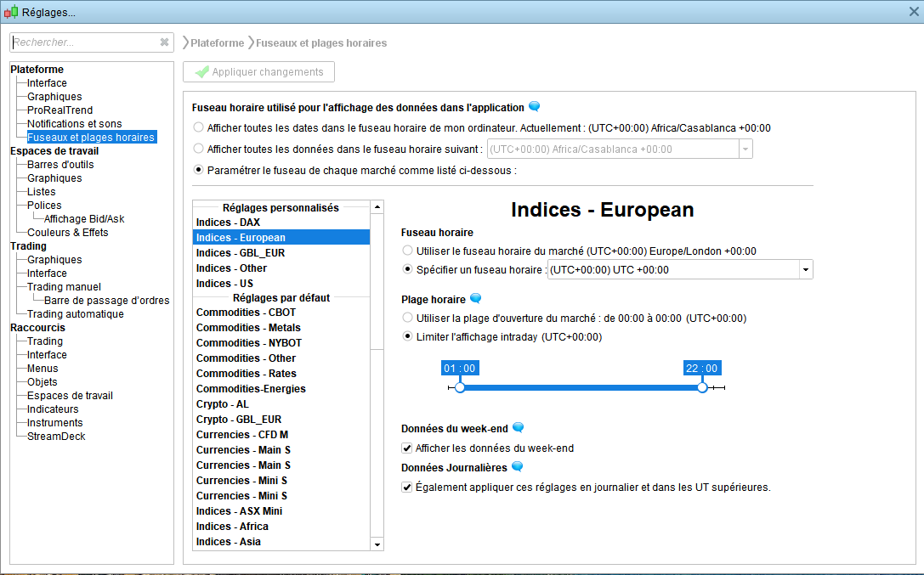
Task: Open Polices settings
Action: (x=44, y=205)
